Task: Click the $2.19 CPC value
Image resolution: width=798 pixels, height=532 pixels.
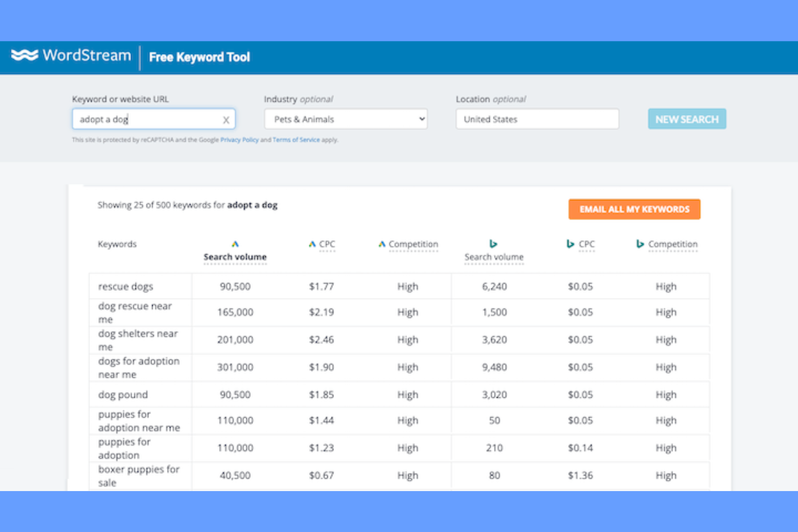Action: point(321,312)
